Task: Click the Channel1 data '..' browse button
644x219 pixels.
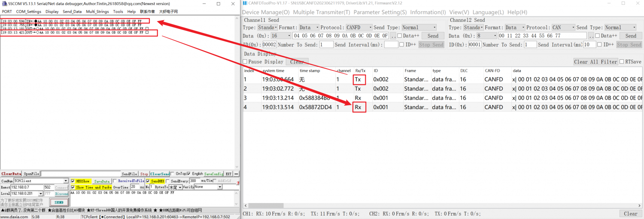Action: pyautogui.click(x=393, y=36)
